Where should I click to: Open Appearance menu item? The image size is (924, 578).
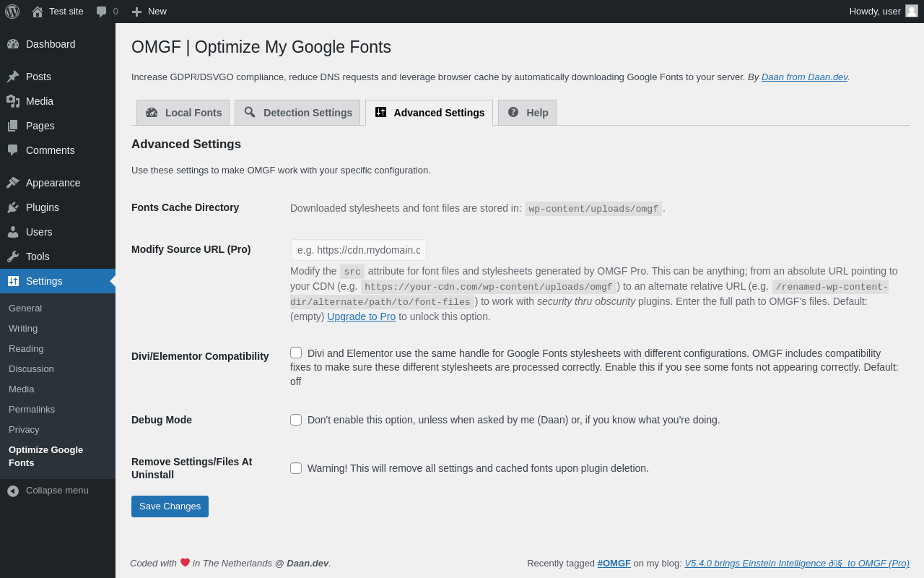pos(58,183)
